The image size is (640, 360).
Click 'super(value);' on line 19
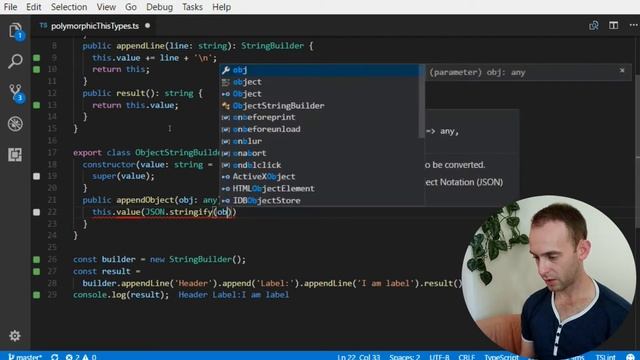point(124,176)
